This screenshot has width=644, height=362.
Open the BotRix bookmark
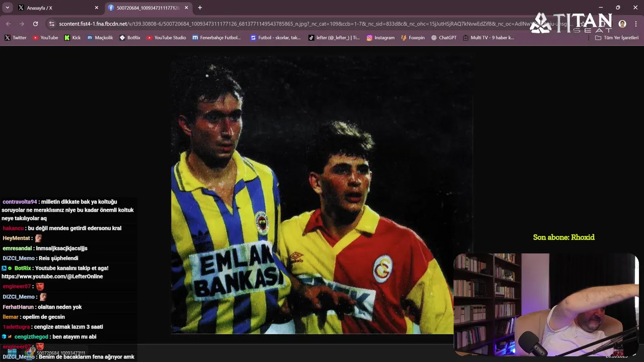[x=130, y=38]
